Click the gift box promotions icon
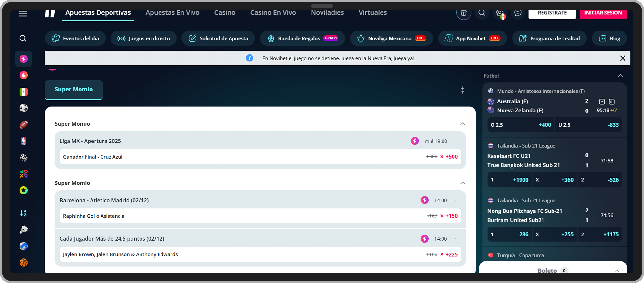This screenshot has width=644, height=283. (x=463, y=13)
